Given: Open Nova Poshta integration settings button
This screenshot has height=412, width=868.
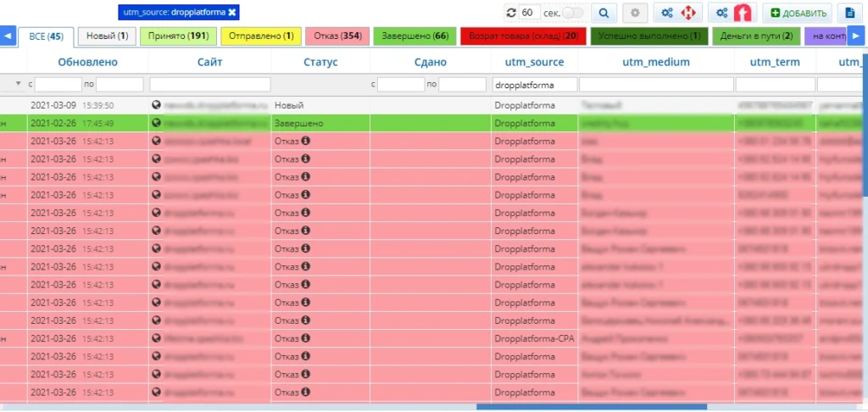Looking at the screenshot, I should (677, 13).
